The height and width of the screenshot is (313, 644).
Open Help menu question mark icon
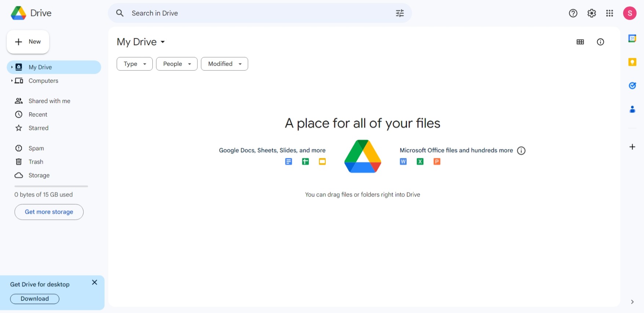click(x=573, y=13)
